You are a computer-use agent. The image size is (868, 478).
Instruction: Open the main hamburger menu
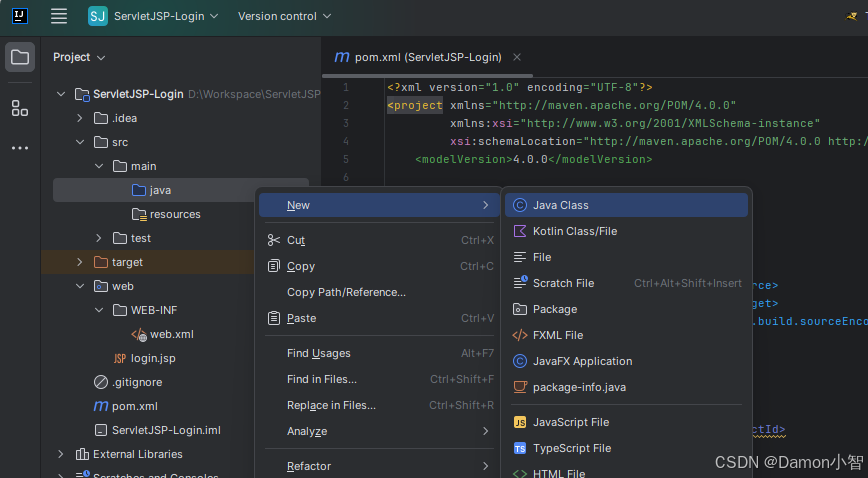59,16
